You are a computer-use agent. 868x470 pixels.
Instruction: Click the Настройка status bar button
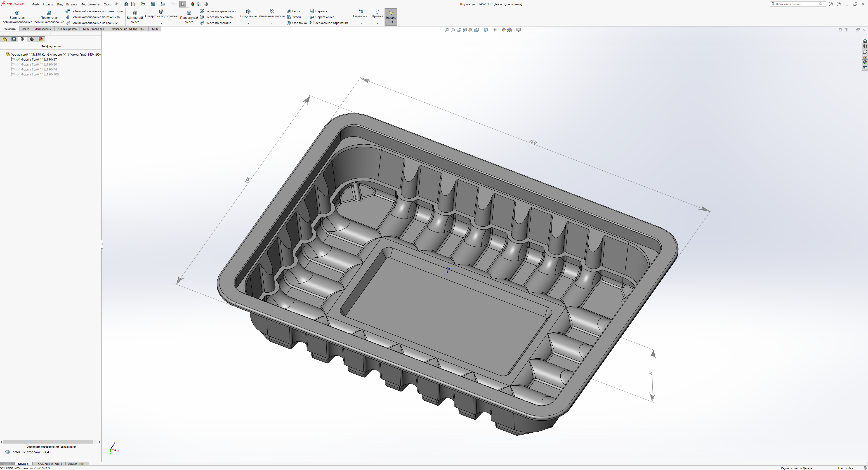click(845, 468)
